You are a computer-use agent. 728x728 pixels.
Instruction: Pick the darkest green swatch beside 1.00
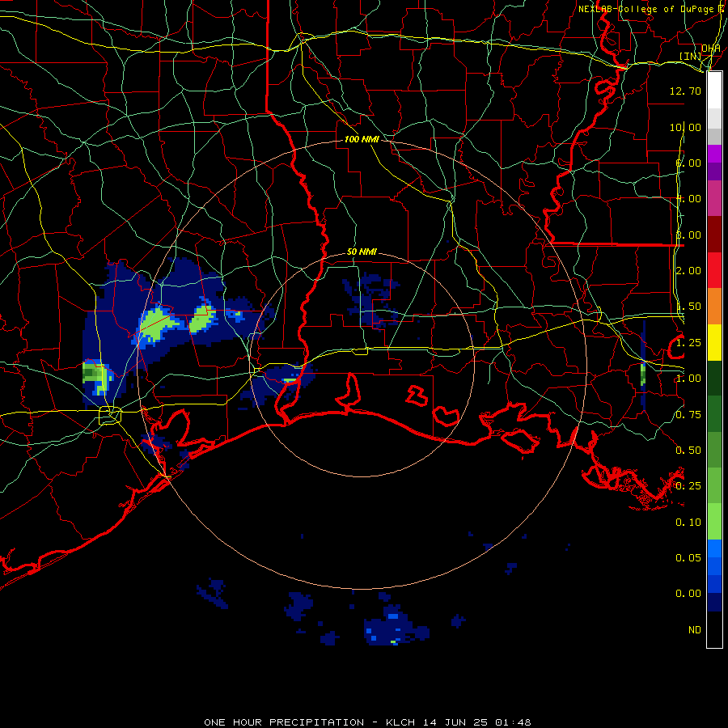[x=714, y=379]
